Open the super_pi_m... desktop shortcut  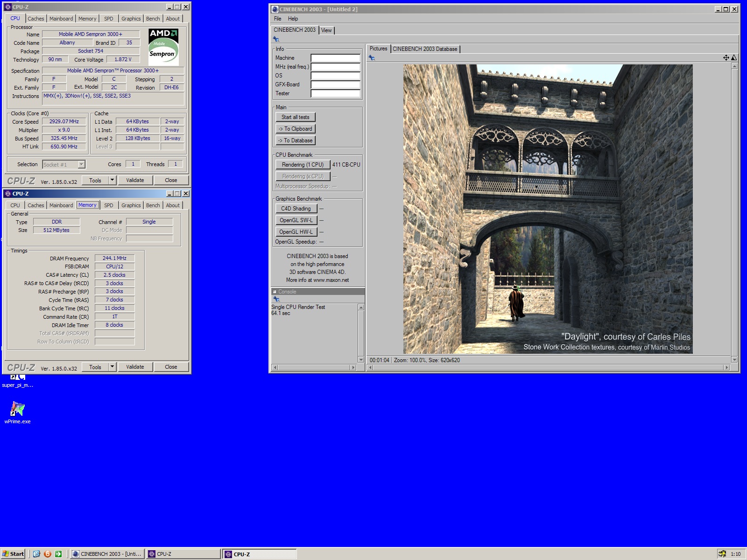click(17, 381)
